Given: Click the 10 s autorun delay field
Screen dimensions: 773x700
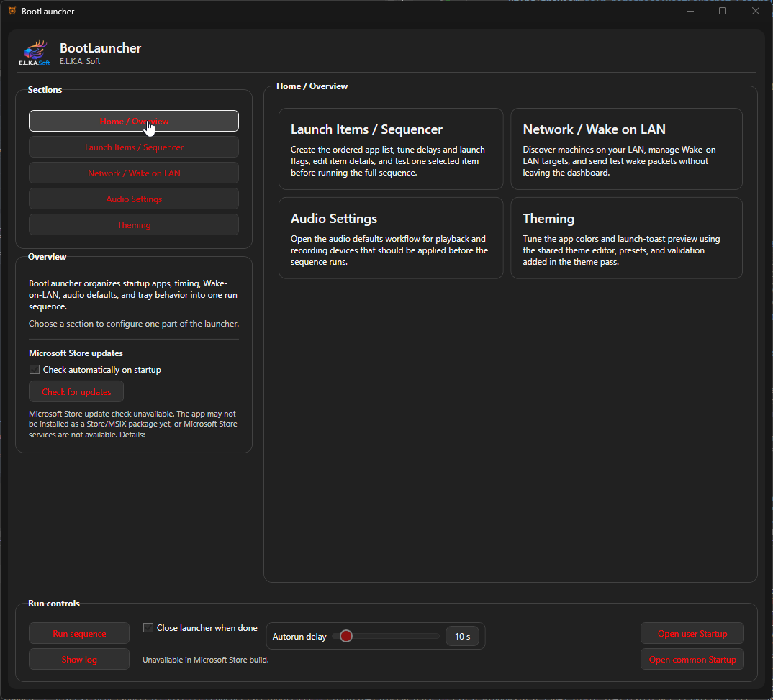Looking at the screenshot, I should 462,636.
